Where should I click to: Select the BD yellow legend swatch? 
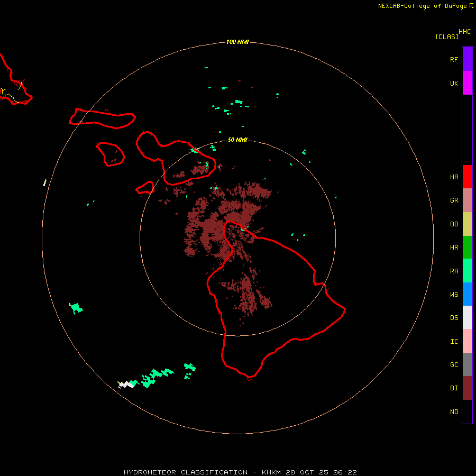(467, 224)
